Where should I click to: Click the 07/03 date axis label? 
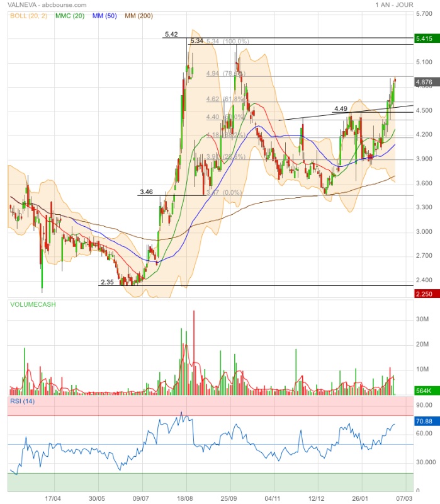tap(404, 498)
